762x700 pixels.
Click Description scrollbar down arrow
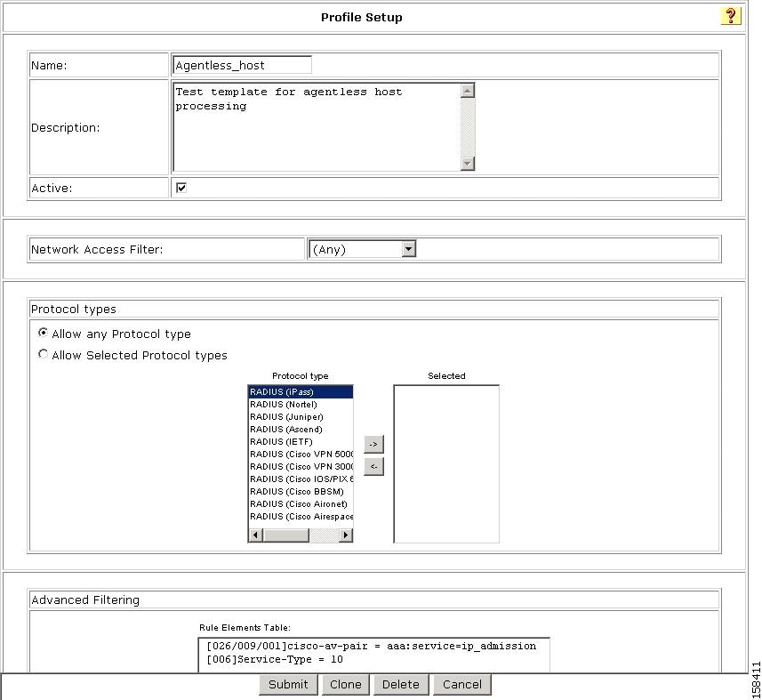click(x=468, y=164)
